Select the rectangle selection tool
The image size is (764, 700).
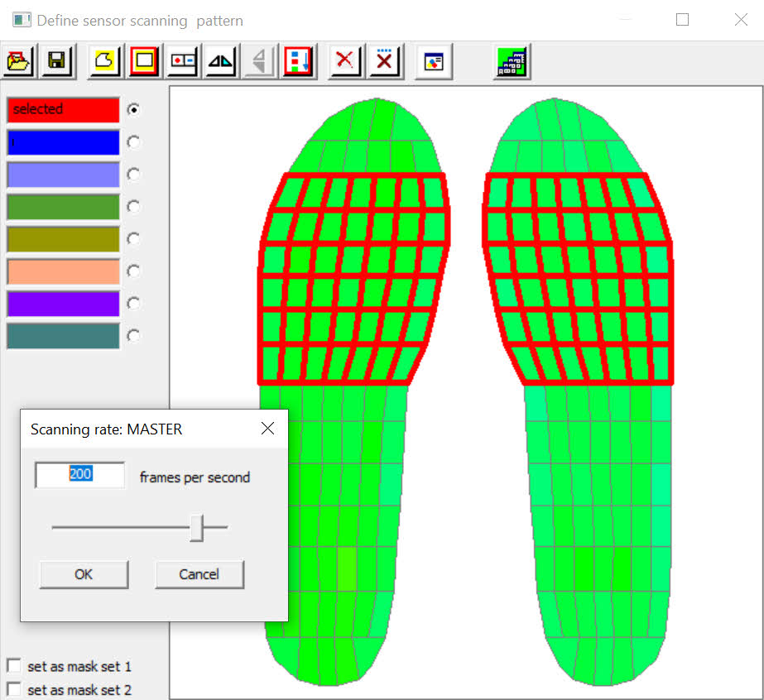(x=144, y=61)
